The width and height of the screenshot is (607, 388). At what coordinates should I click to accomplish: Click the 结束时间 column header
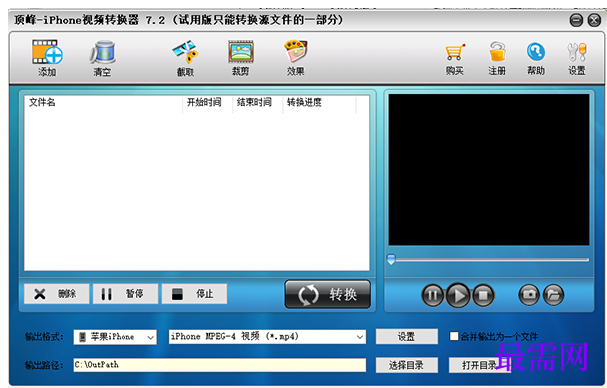tap(257, 103)
